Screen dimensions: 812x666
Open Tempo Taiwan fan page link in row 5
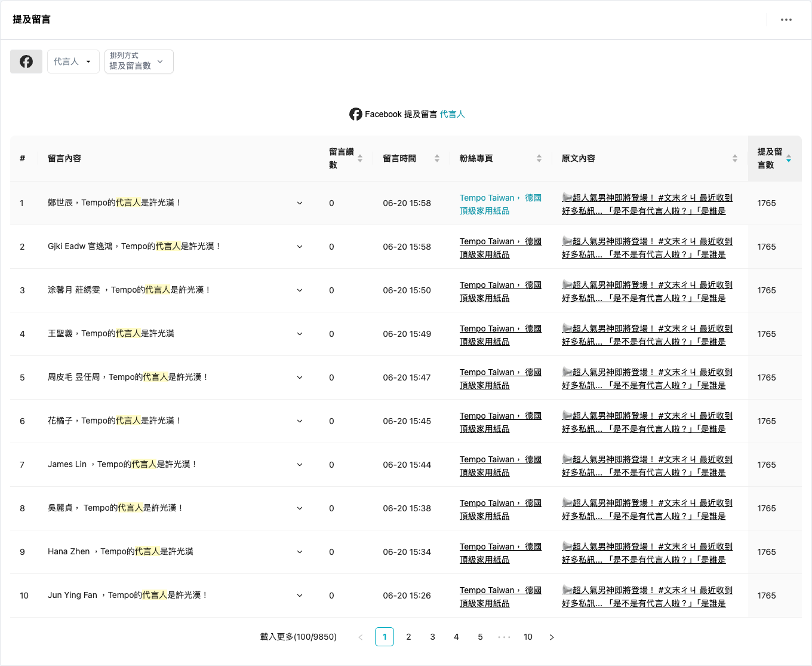click(500, 379)
